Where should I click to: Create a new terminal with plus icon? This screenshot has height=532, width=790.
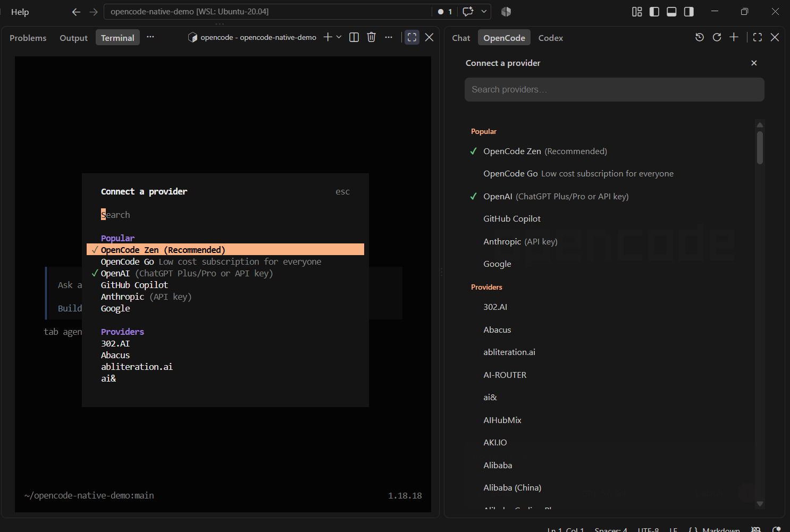(x=328, y=37)
